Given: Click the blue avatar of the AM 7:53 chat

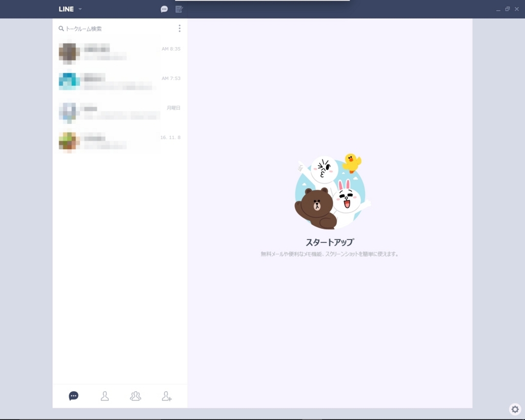Looking at the screenshot, I should 69,82.
